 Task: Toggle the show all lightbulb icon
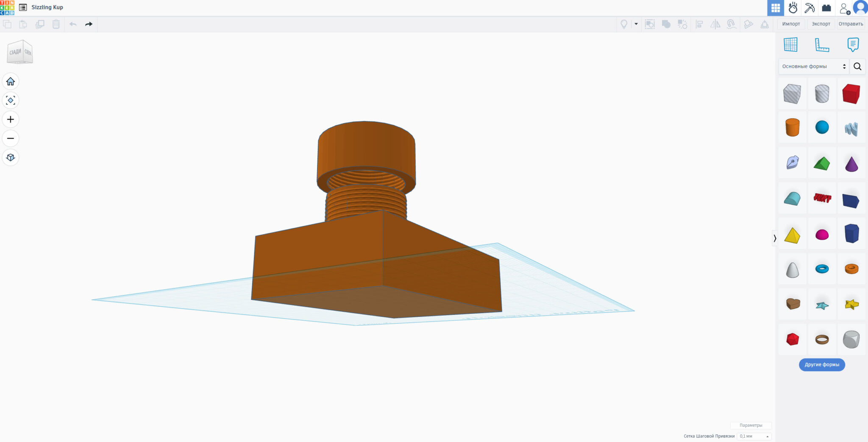click(x=624, y=24)
